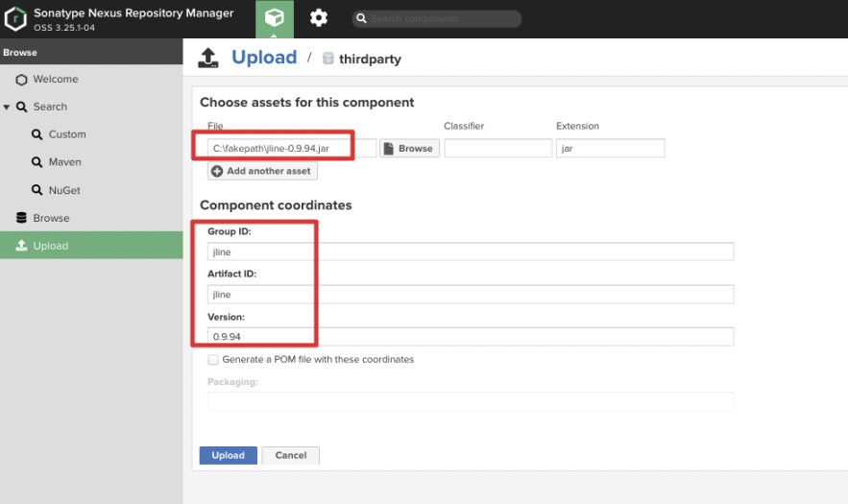Click the Upload breadcrumb link
This screenshot has width=848, height=504.
click(x=264, y=58)
